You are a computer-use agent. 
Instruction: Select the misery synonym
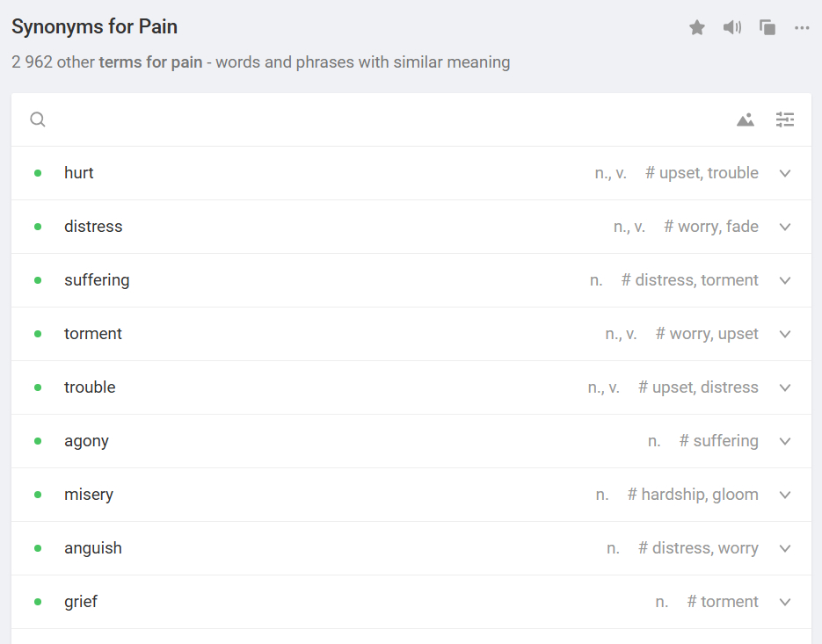tap(89, 495)
